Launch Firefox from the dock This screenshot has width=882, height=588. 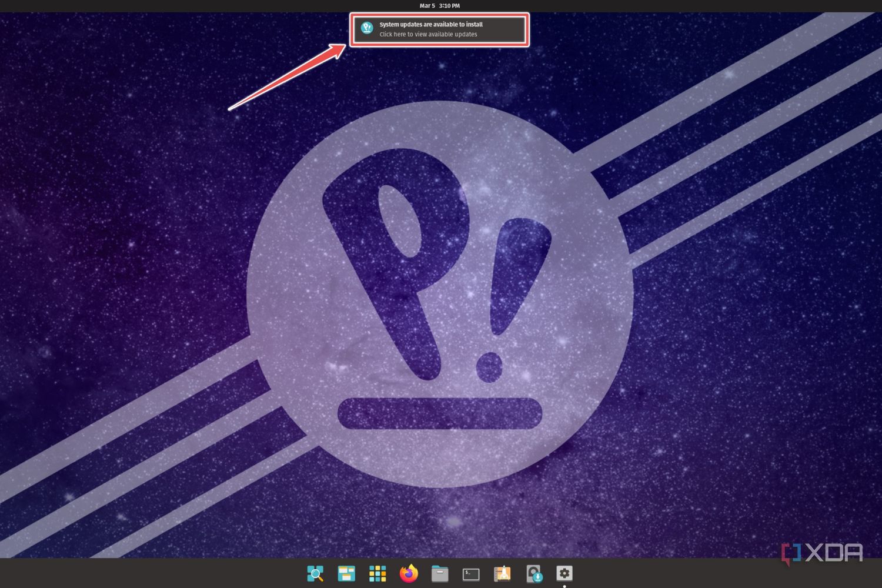click(409, 573)
